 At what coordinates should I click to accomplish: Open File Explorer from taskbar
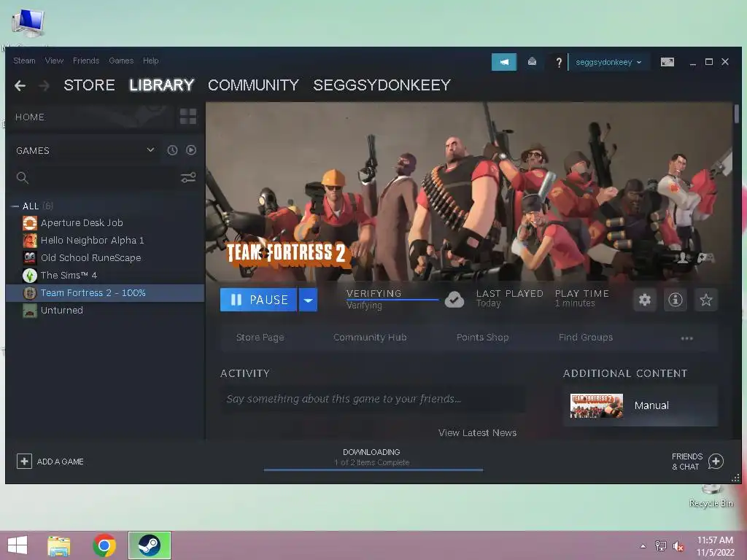coord(58,545)
